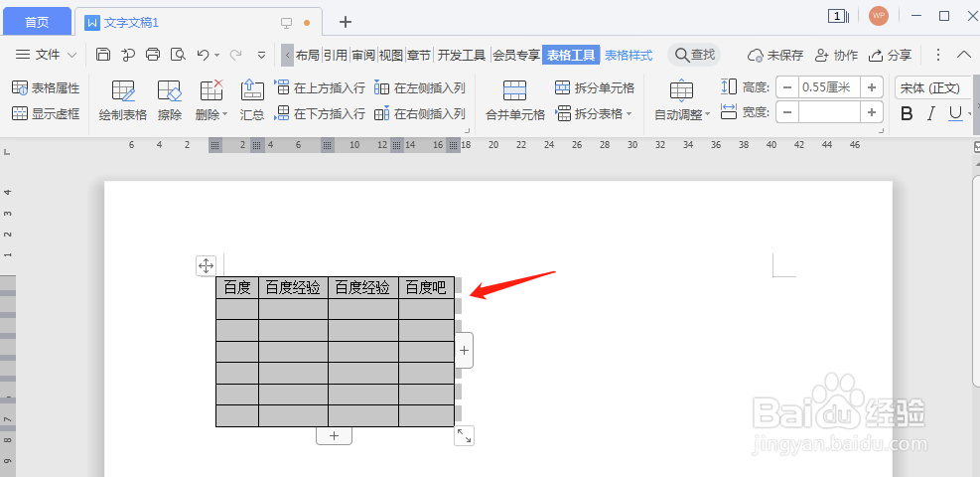Click the window count icon
980x477 pixels.
tap(838, 16)
